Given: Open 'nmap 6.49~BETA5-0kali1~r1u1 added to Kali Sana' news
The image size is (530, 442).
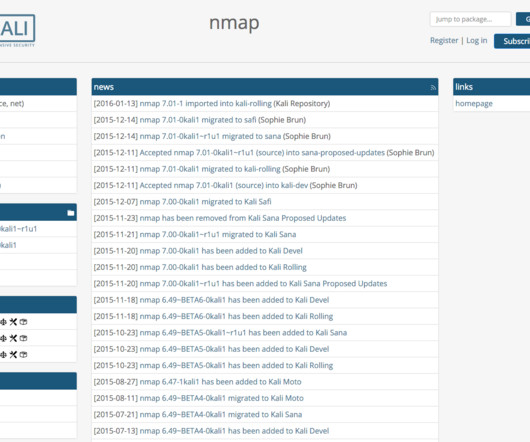Looking at the screenshot, I should tap(243, 333).
